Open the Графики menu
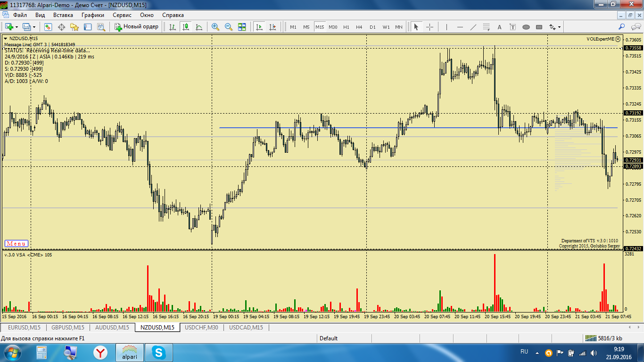The height and width of the screenshot is (362, 644). [93, 15]
